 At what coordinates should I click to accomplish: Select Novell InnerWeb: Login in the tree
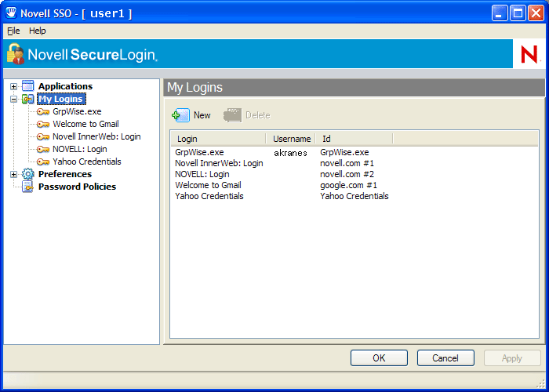tap(96, 137)
